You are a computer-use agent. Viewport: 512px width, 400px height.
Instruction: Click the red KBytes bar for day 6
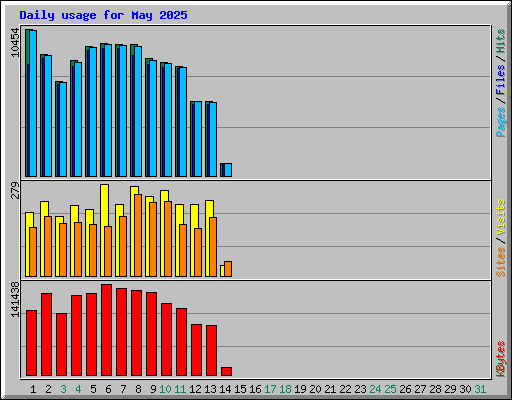pyautogui.click(x=106, y=330)
